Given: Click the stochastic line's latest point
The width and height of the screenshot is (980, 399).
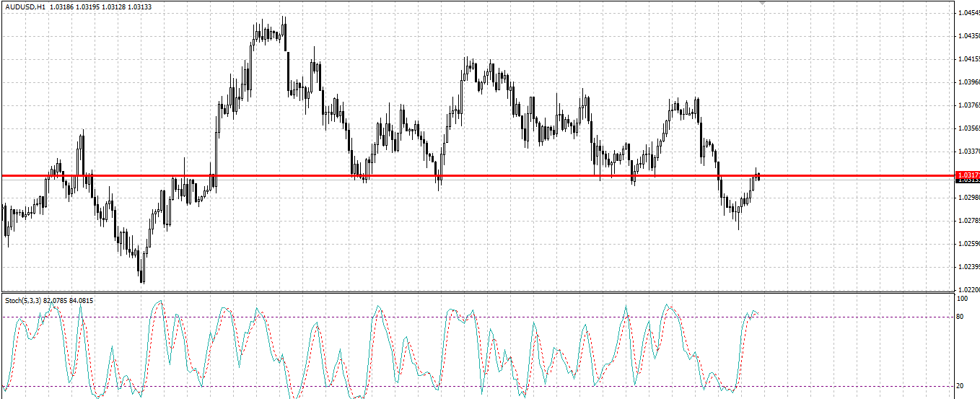Looking at the screenshot, I should [757, 312].
